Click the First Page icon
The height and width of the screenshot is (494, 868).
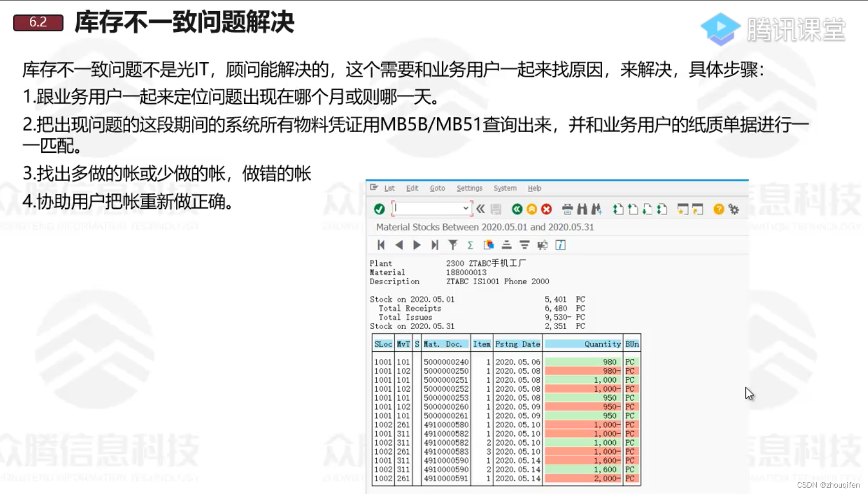point(618,209)
